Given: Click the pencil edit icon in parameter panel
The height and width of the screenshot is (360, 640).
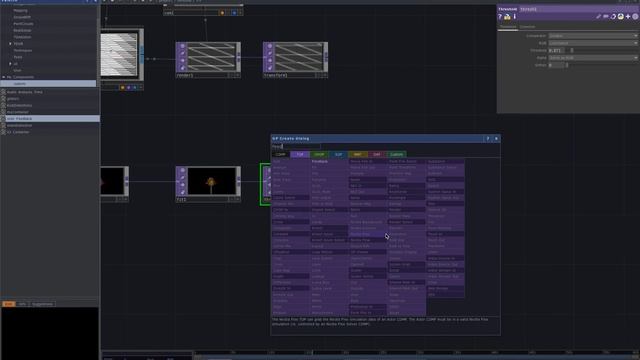Looking at the screenshot, I should coord(598,17).
